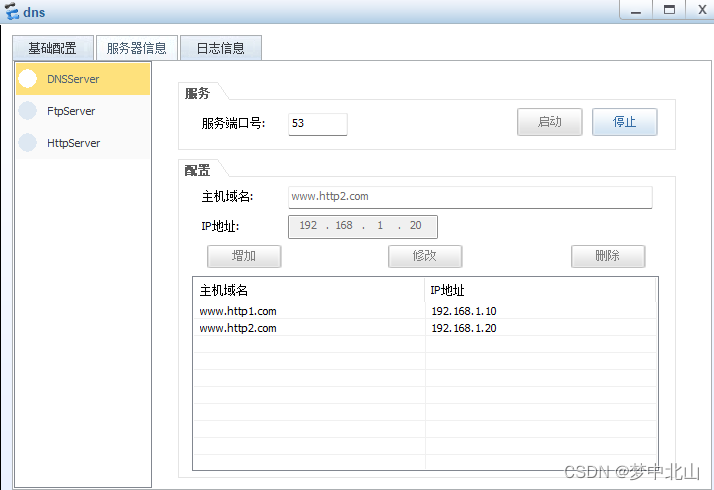Select the www.http1.com row
714x490 pixels.
[x=425, y=311]
